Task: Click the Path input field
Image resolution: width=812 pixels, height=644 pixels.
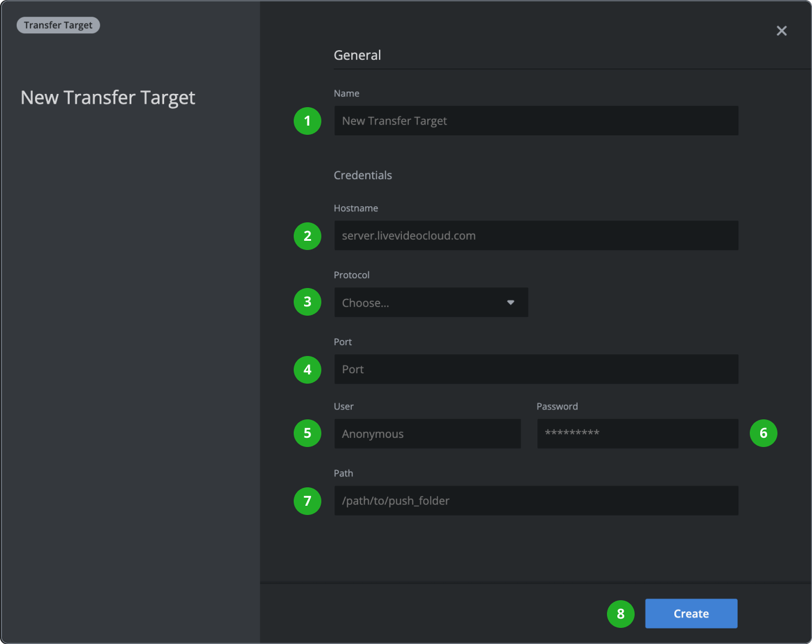Action: (536, 501)
